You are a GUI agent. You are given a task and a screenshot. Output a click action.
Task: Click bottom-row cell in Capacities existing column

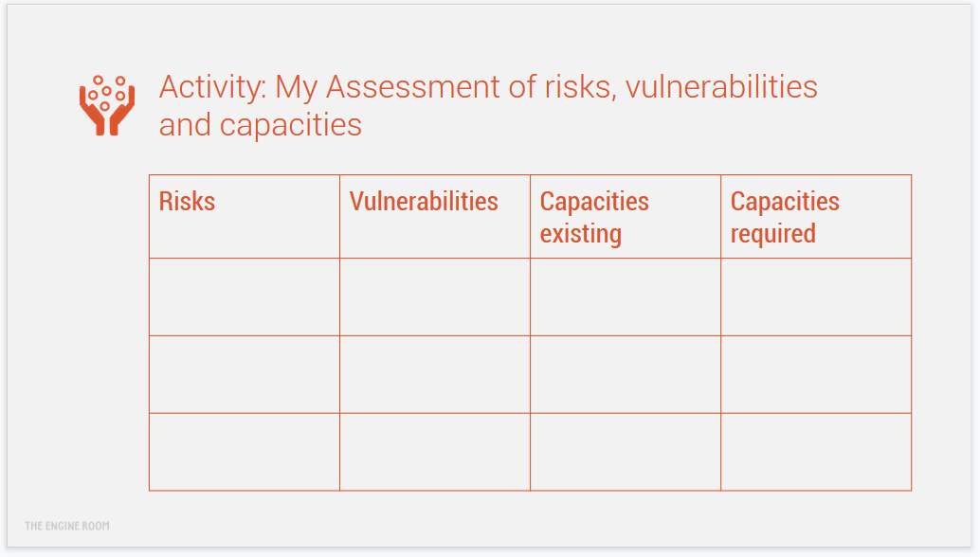(626, 452)
